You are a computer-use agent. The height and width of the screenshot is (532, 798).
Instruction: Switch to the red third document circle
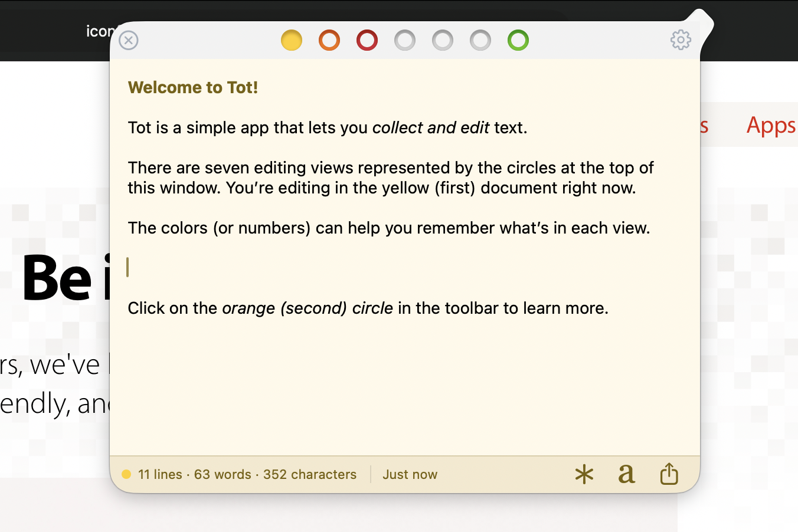pyautogui.click(x=367, y=40)
